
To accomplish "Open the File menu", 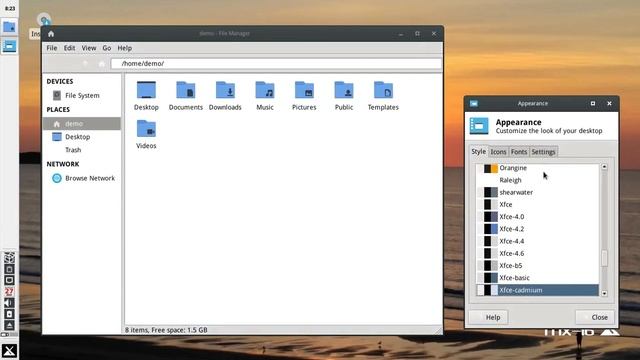I will tap(52, 48).
